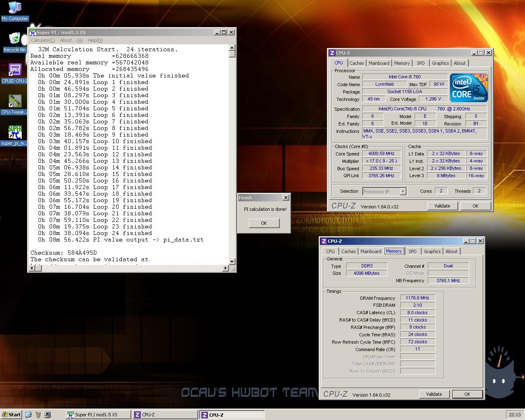525x420 pixels.
Task: Select Mainboard tab in top CPU-Z window
Action: coord(379,63)
